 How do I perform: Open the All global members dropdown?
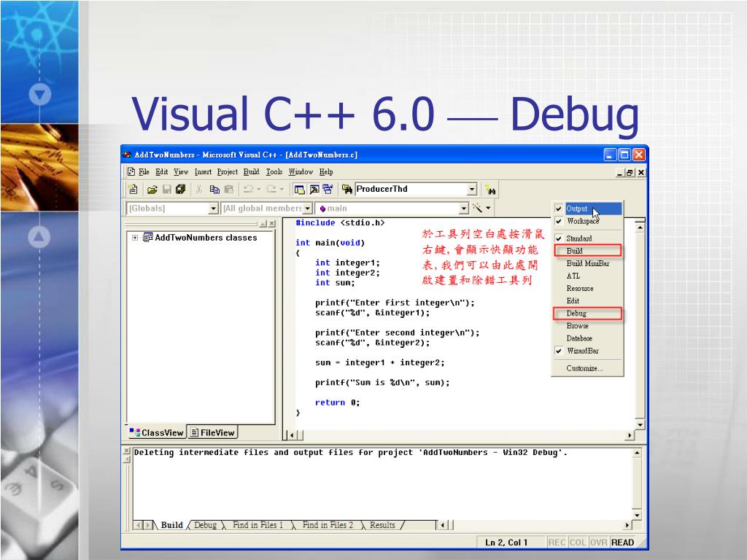[x=307, y=209]
